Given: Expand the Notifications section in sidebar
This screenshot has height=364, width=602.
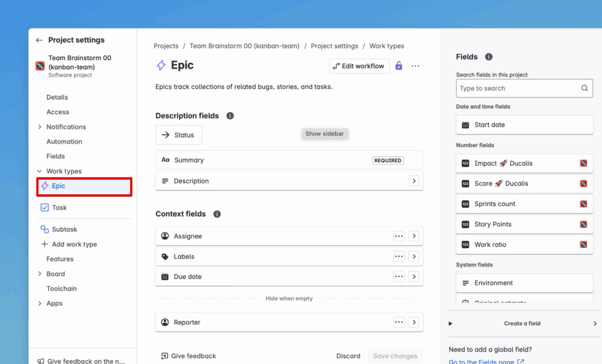Looking at the screenshot, I should point(39,127).
